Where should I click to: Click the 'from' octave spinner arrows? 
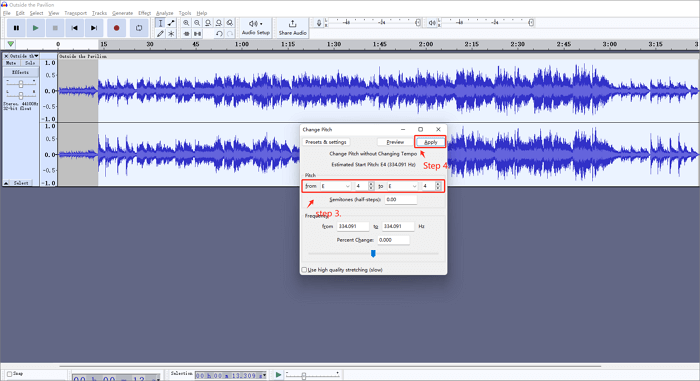[371, 186]
